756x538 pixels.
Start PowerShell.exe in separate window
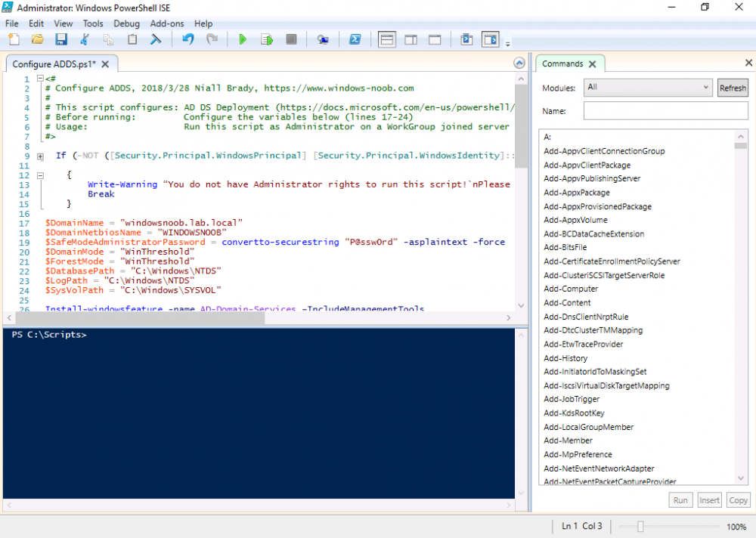coord(355,39)
